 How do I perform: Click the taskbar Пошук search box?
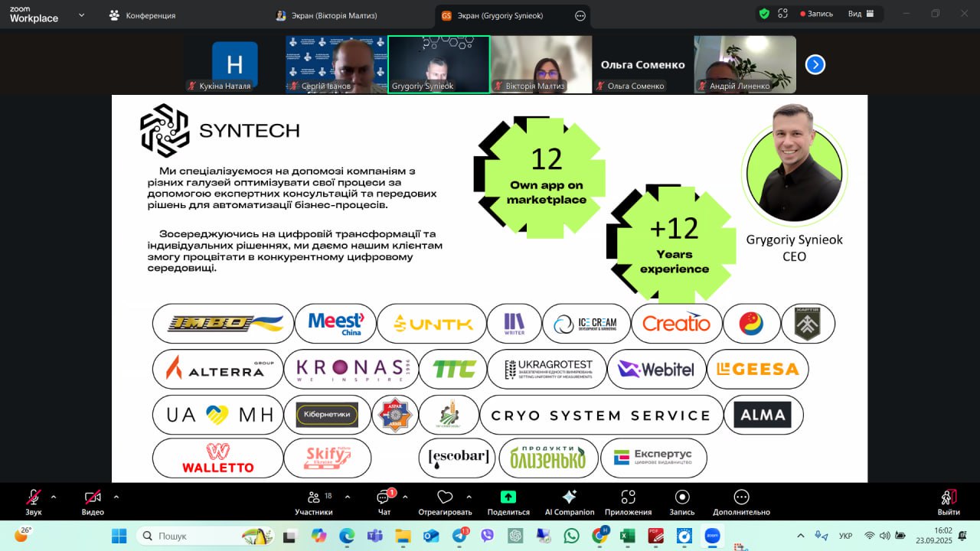click(205, 536)
